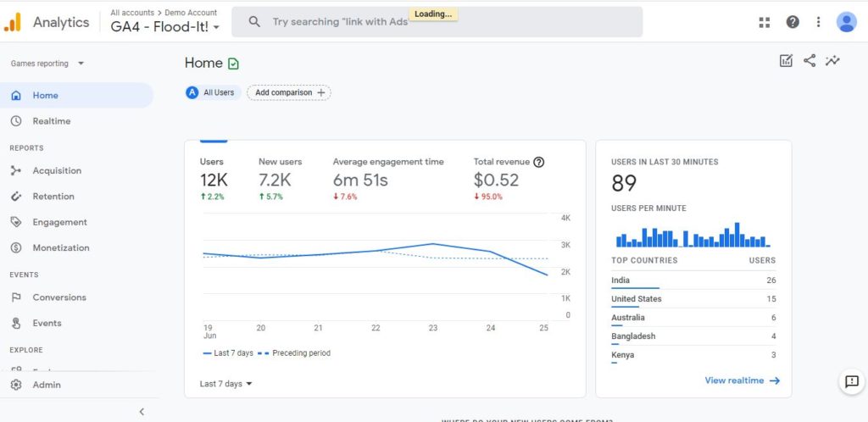Open the customize report edit icon
Screen dimensions: 868x422
(786, 61)
